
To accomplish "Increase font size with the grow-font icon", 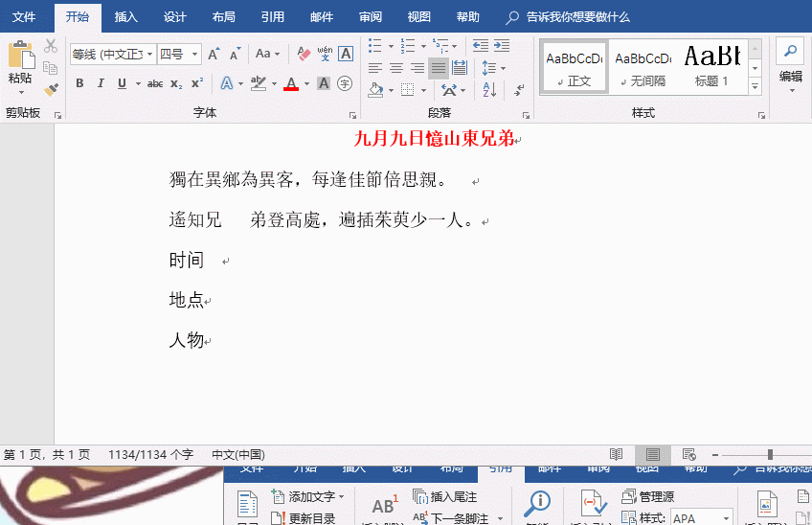I will pos(214,54).
